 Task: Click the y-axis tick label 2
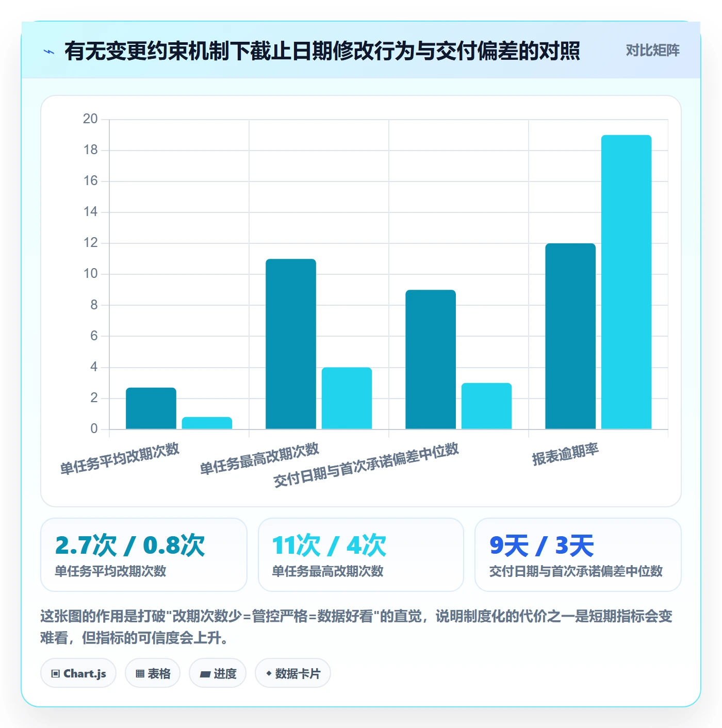[94, 398]
